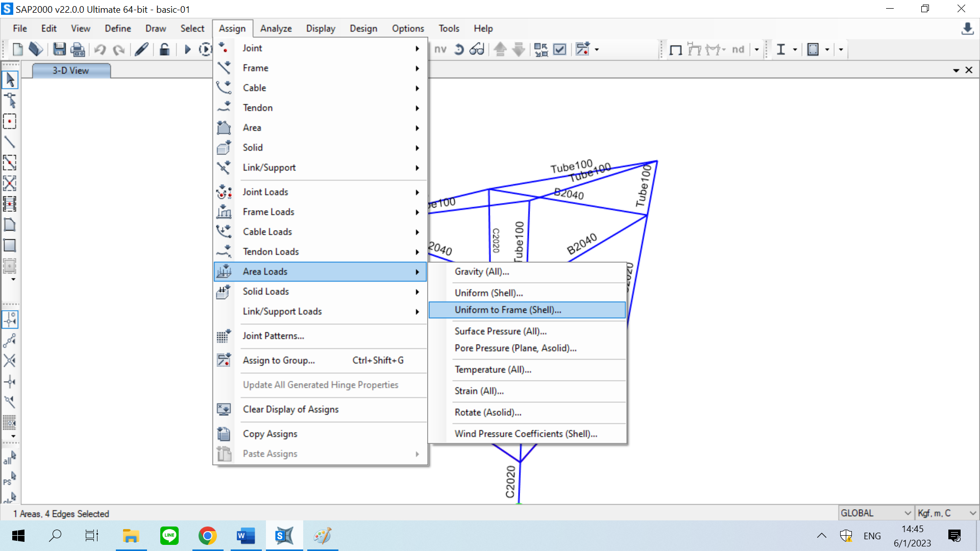Click the Print graphics icon

[78, 49]
